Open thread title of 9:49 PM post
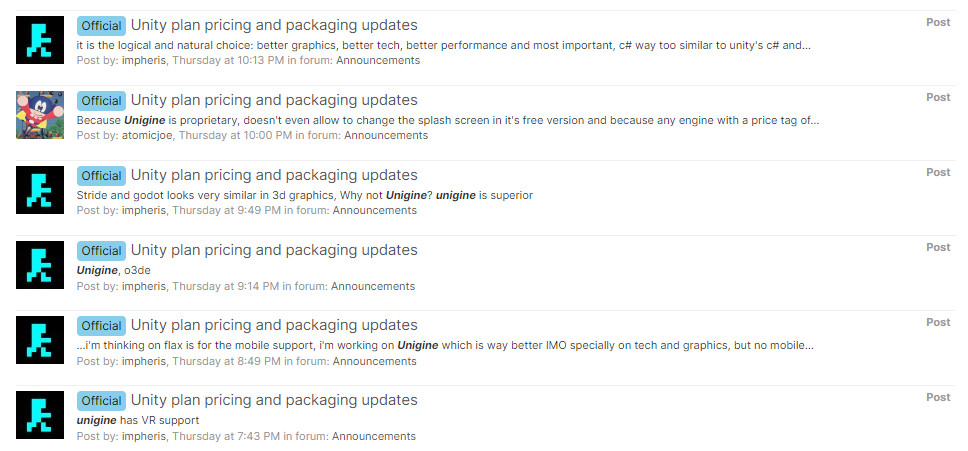Screen dimensions: 968x451 pos(274,175)
